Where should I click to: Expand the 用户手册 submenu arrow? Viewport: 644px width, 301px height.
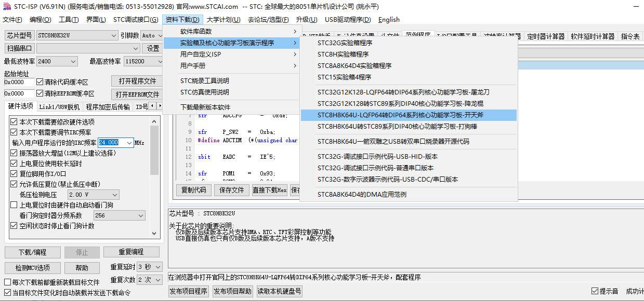(x=295, y=66)
